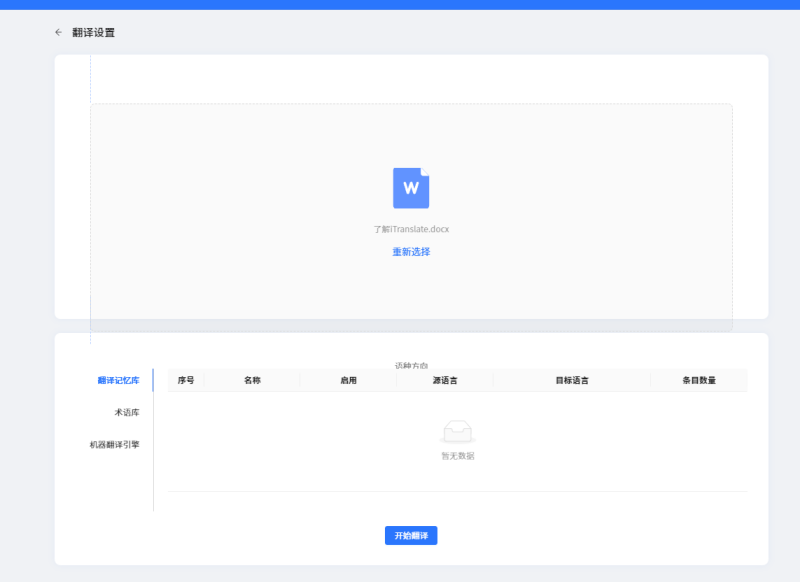Click 重新选择 to reselect the file
This screenshot has width=800, height=582.
[410, 252]
